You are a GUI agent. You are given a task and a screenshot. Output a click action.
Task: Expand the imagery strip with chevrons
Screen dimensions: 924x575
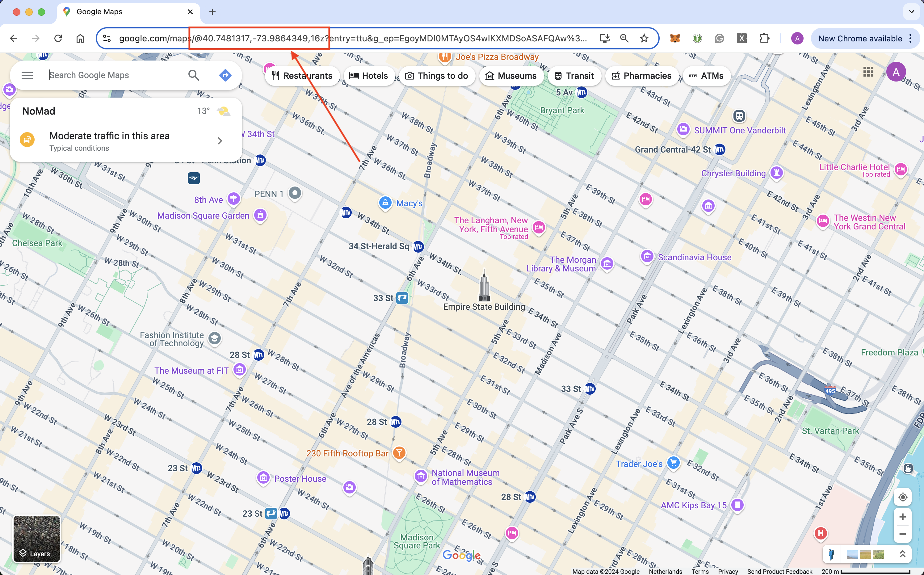click(x=903, y=554)
